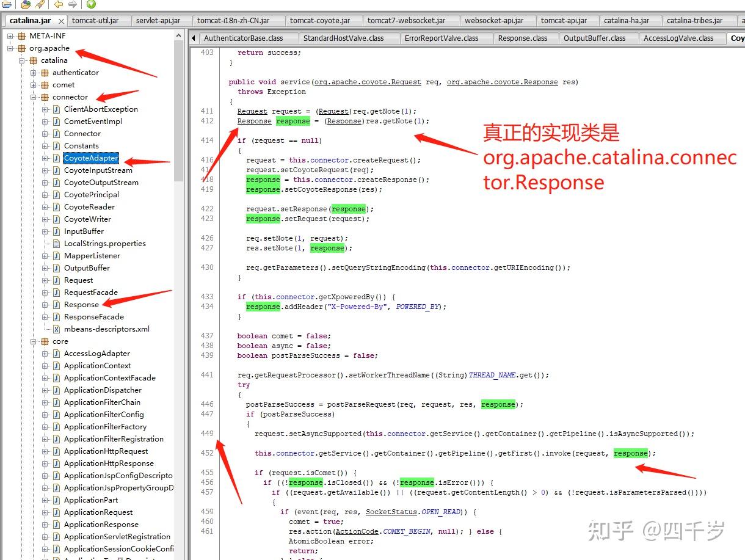Screen dimensions: 745x560
Task: Switch to the servlet-api.jar tab
Action: [162, 21]
